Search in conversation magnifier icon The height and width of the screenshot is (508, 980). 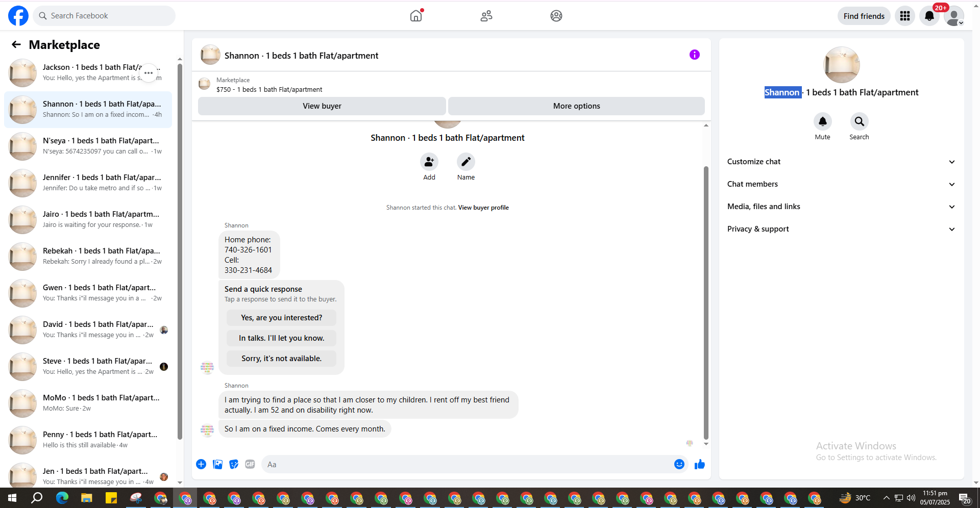pyautogui.click(x=860, y=121)
